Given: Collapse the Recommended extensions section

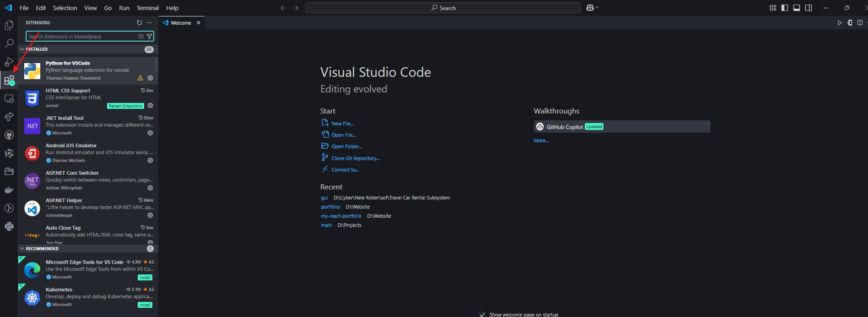Looking at the screenshot, I should coord(22,249).
